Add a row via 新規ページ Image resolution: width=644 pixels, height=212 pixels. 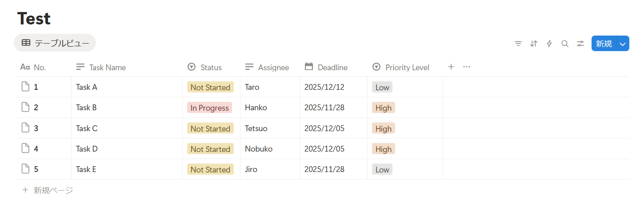click(x=48, y=190)
